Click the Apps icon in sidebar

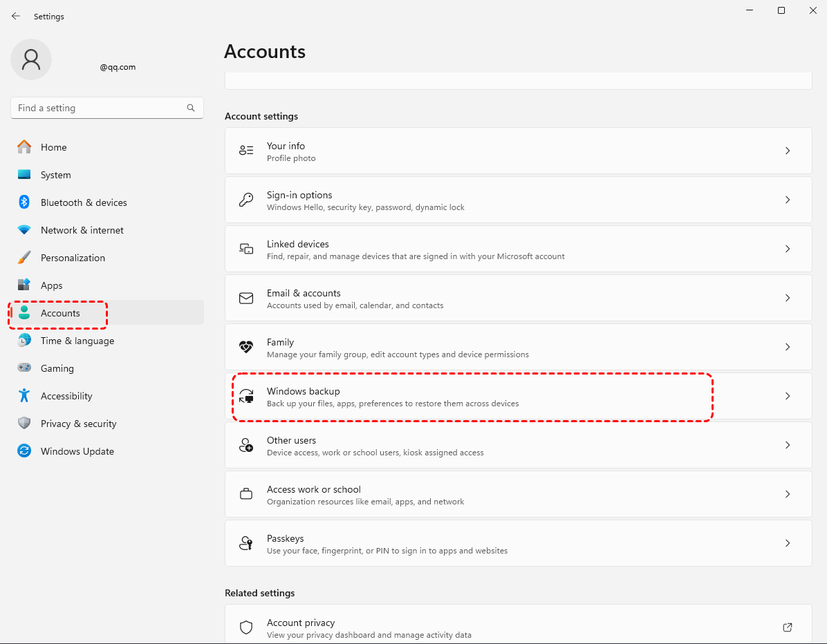coord(24,285)
